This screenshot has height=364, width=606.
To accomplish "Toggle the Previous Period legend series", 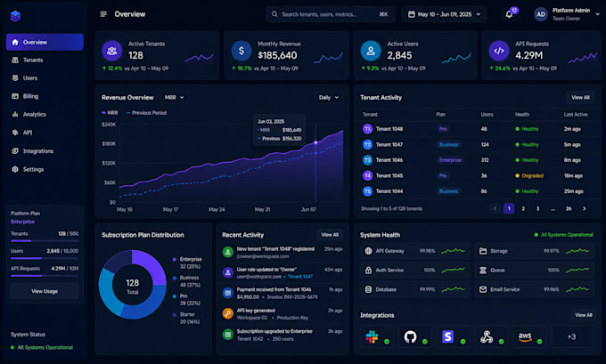I will click(146, 113).
